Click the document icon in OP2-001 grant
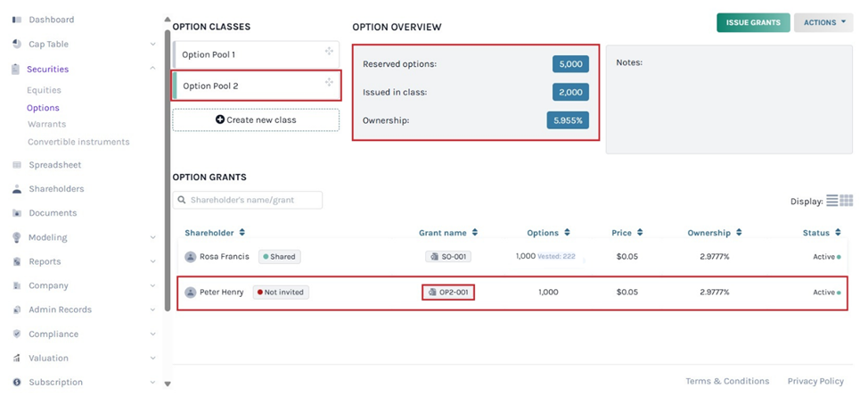This screenshot has height=396, width=868. 432,292
